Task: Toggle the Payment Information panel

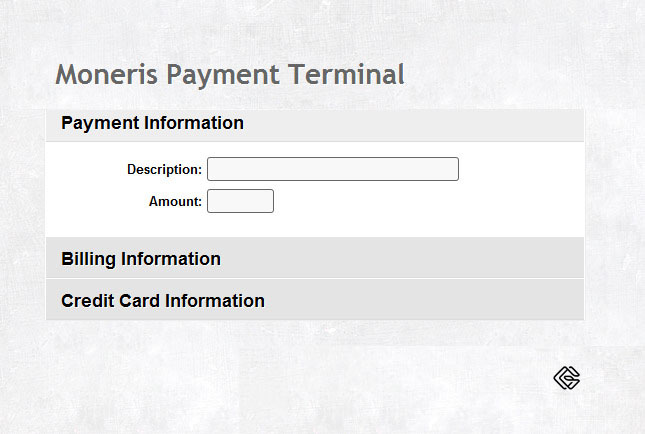Action: [x=152, y=124]
